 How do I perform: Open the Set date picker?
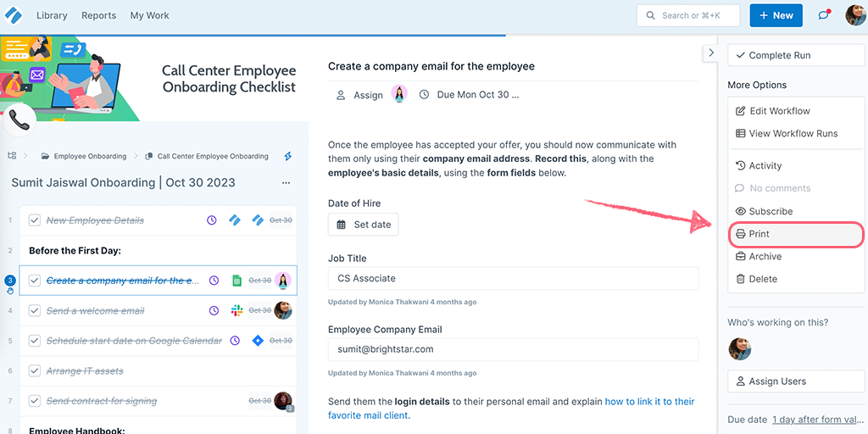(363, 225)
